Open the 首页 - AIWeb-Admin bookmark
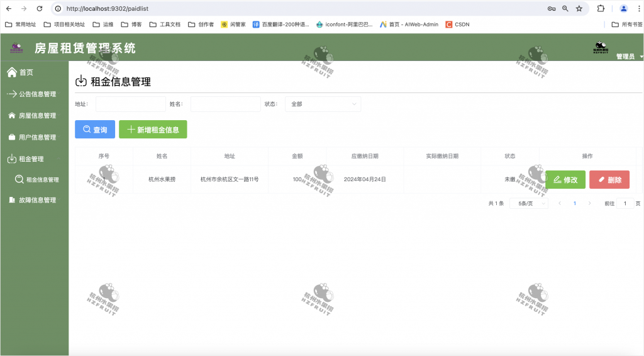The height and width of the screenshot is (356, 644). tap(409, 25)
